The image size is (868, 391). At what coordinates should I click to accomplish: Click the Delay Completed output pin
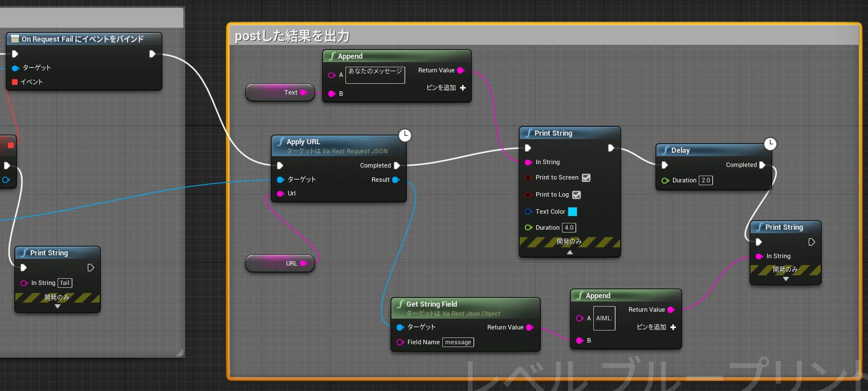click(x=763, y=165)
